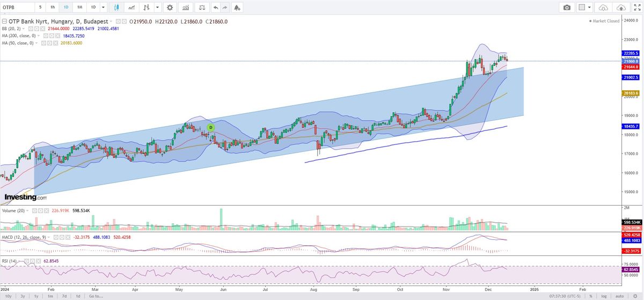Collapse the OTP Bank Nyrt legend box

(4, 21)
